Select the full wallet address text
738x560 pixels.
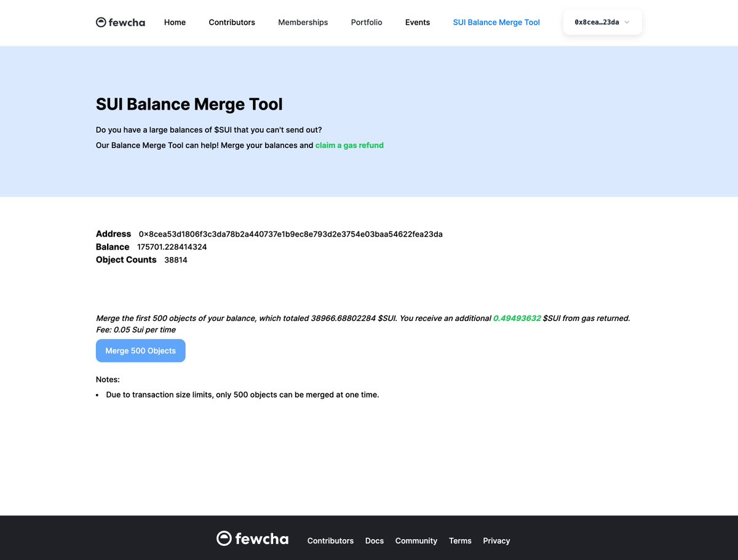(291, 234)
